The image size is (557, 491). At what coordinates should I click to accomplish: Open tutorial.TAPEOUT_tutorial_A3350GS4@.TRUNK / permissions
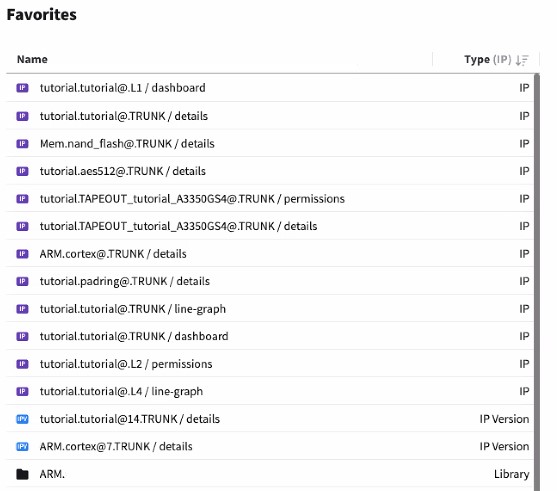pos(270,199)
